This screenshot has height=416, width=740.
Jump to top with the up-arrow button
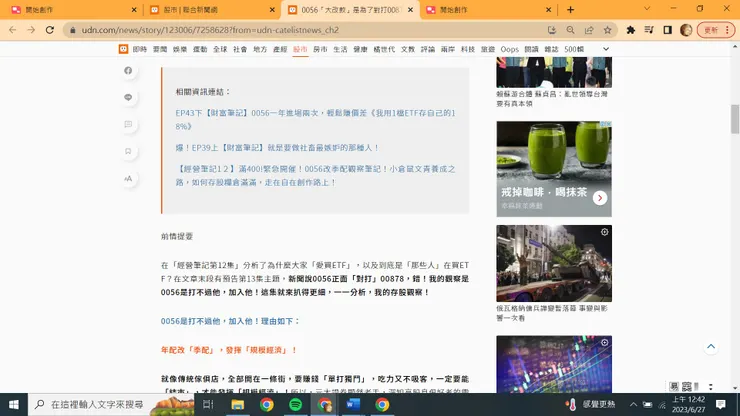pyautogui.click(x=711, y=347)
